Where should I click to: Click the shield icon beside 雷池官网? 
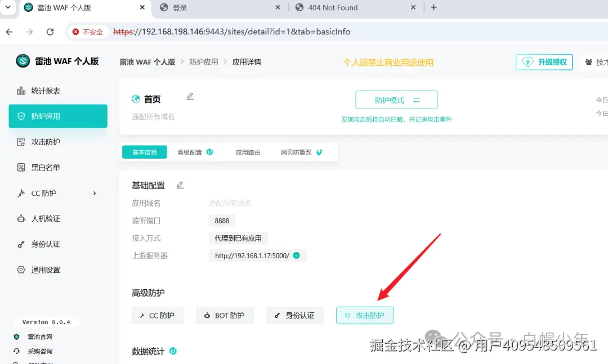16,337
